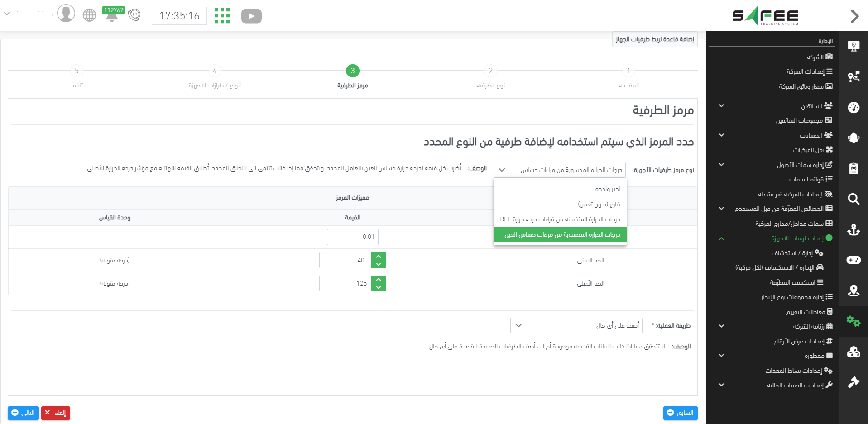Decrease the maximum limit value spinner
This screenshot has height=424, width=868.
379,287
